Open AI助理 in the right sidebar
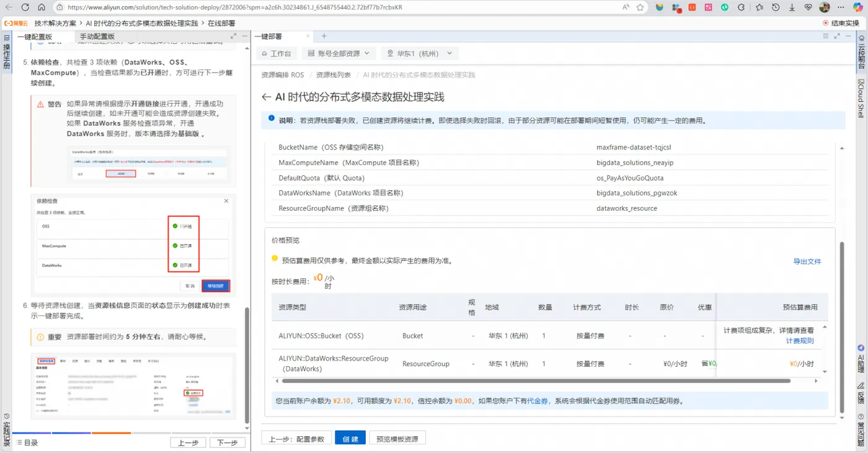Viewport: 868px width, 453px height. pyautogui.click(x=861, y=359)
